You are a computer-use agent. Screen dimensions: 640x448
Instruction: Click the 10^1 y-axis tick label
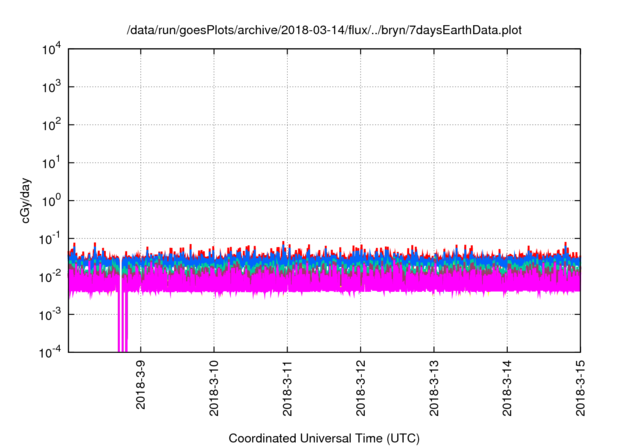click(51, 163)
